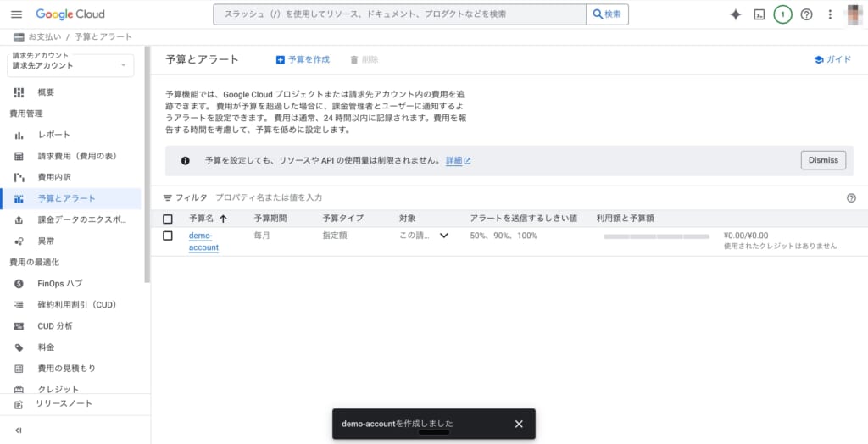Click the 利用額と予算額 column header
The height and width of the screenshot is (444, 868).
coord(626,219)
